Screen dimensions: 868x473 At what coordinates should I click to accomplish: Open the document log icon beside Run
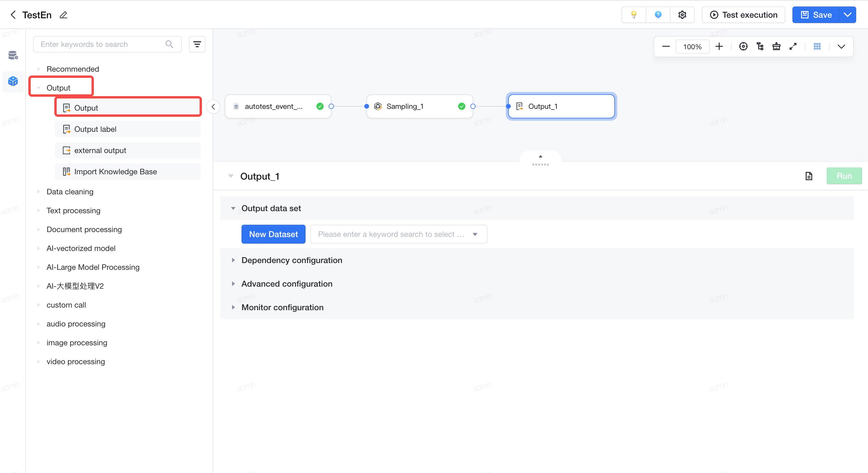[809, 176]
